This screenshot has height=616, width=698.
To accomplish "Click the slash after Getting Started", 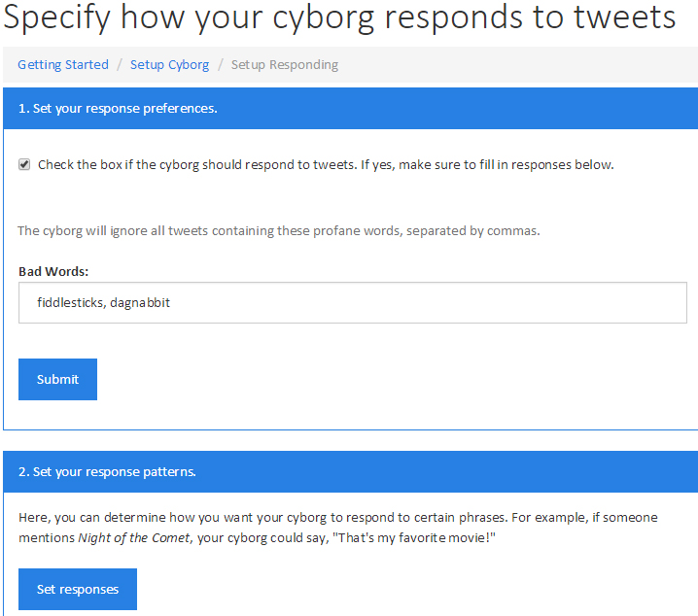I will click(120, 65).
